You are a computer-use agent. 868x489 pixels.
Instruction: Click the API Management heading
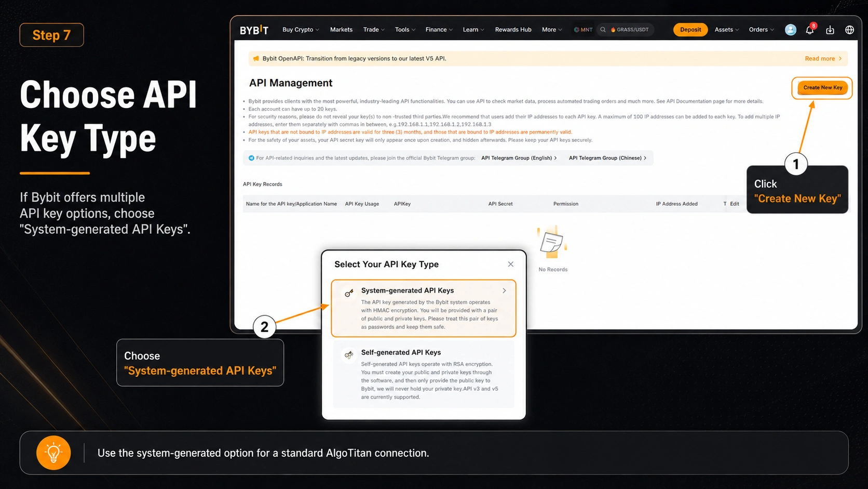[x=291, y=83]
